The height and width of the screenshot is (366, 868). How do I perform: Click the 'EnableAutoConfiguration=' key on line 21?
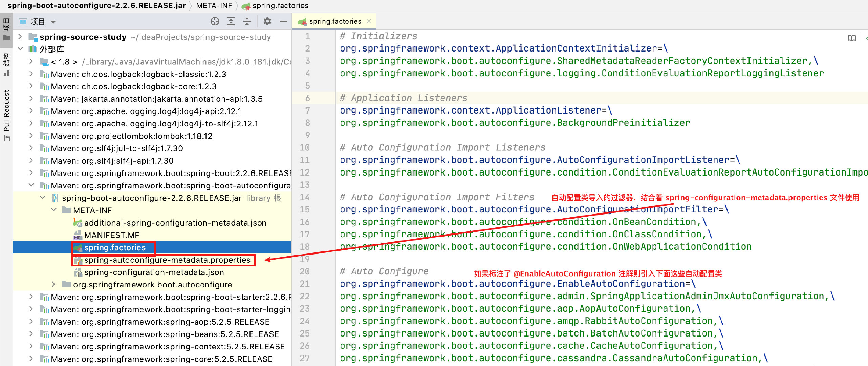click(624, 284)
